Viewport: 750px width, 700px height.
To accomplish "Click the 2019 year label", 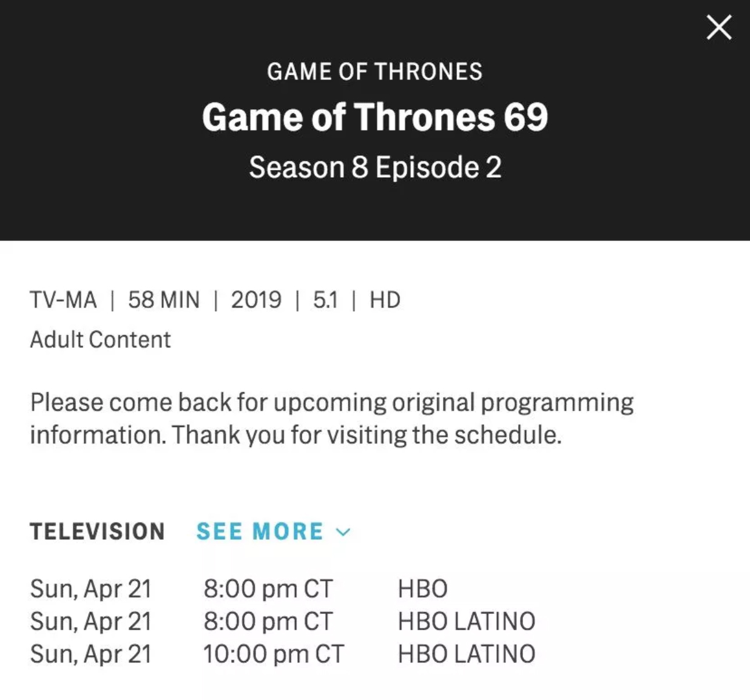I will pyautogui.click(x=256, y=300).
